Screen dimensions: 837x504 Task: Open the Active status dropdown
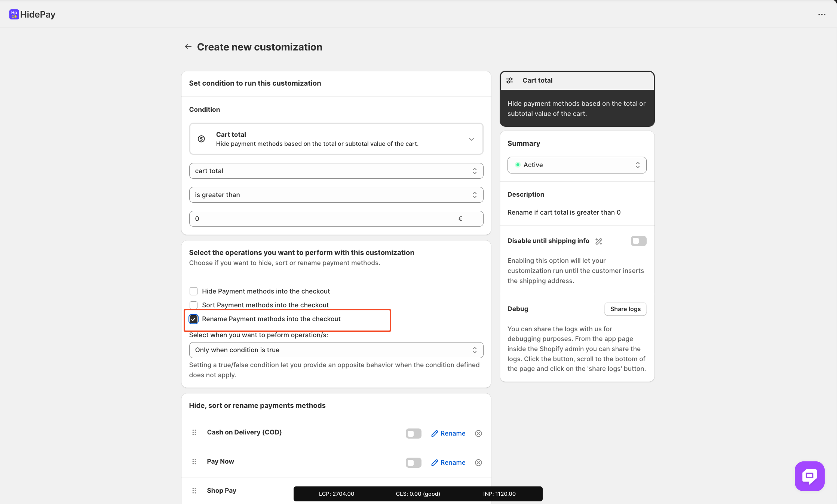coord(577,165)
